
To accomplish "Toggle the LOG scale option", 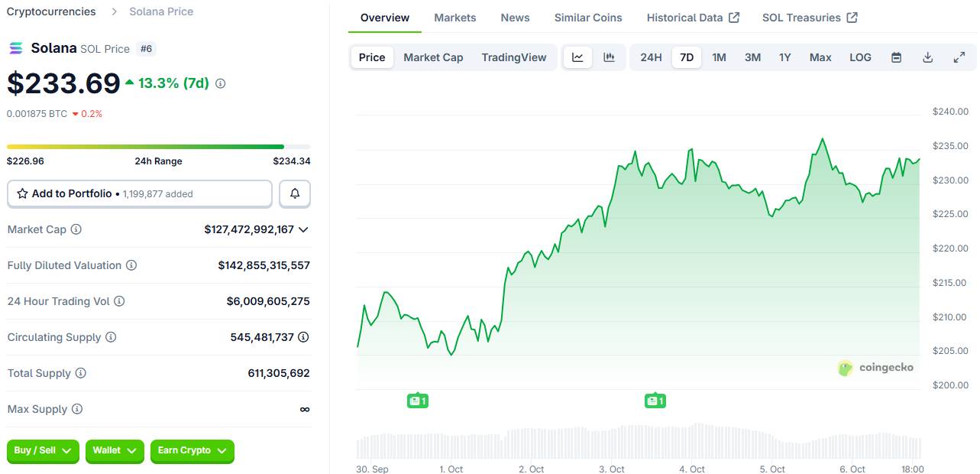I will 860,57.
